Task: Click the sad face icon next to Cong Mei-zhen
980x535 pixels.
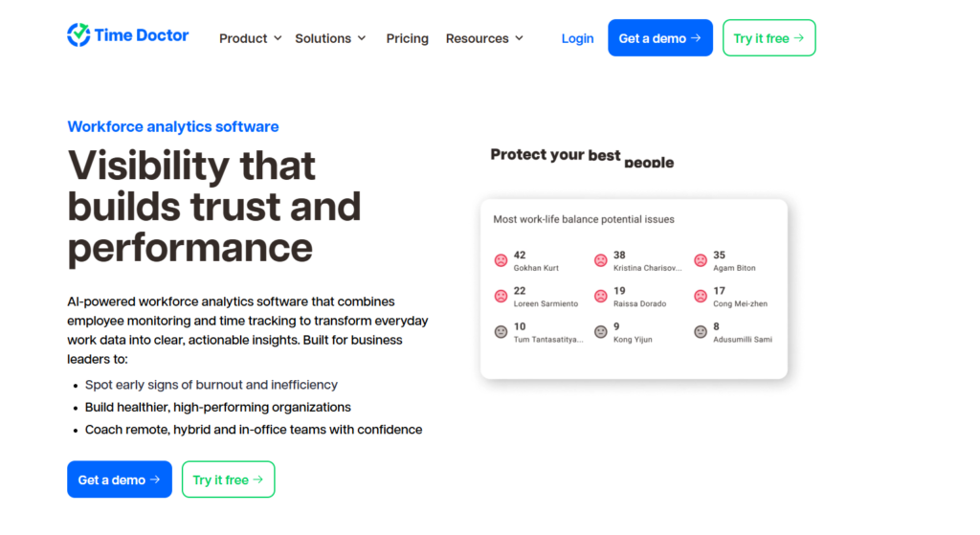Action: (701, 297)
